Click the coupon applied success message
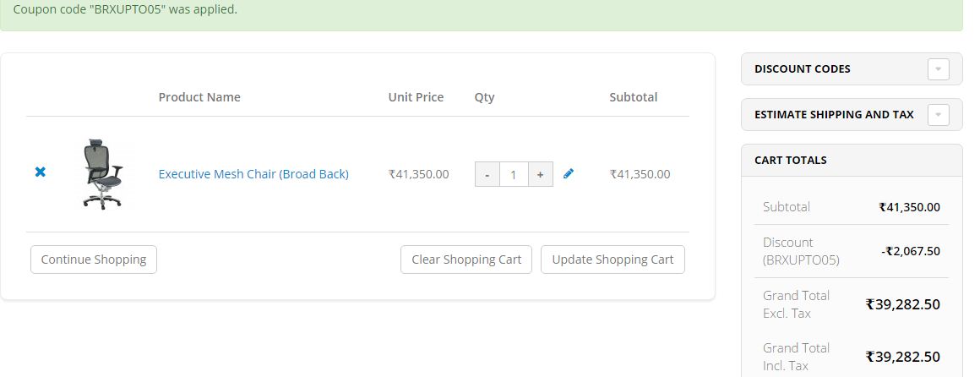The height and width of the screenshot is (377, 980). click(x=125, y=10)
